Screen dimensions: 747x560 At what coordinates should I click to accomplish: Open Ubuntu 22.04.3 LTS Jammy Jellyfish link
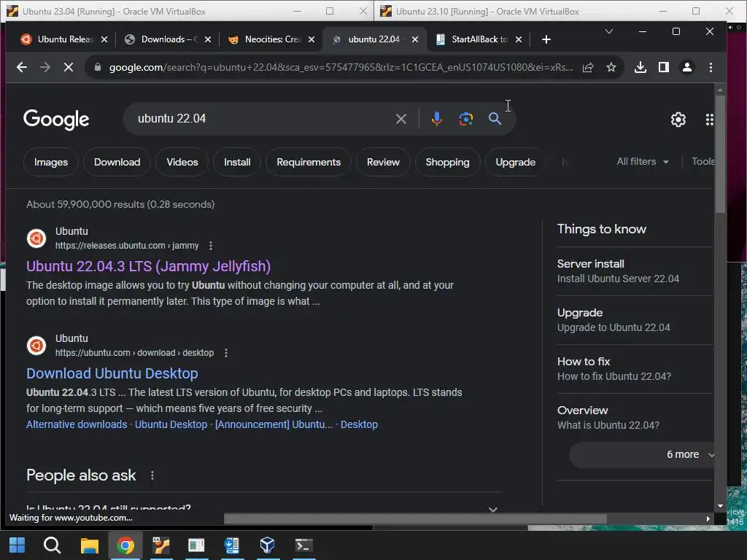148,266
